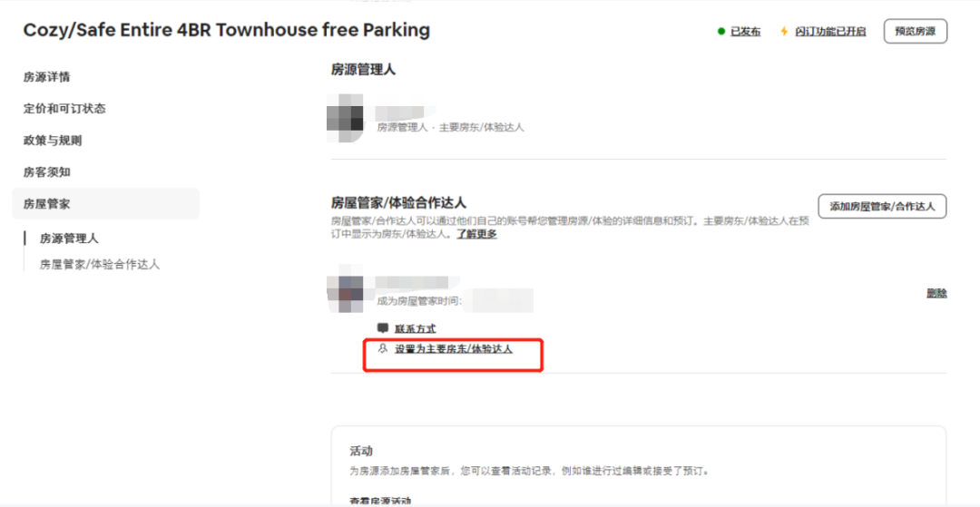Jump to 房源管理人 sub-item
The image size is (980, 507).
pos(69,239)
